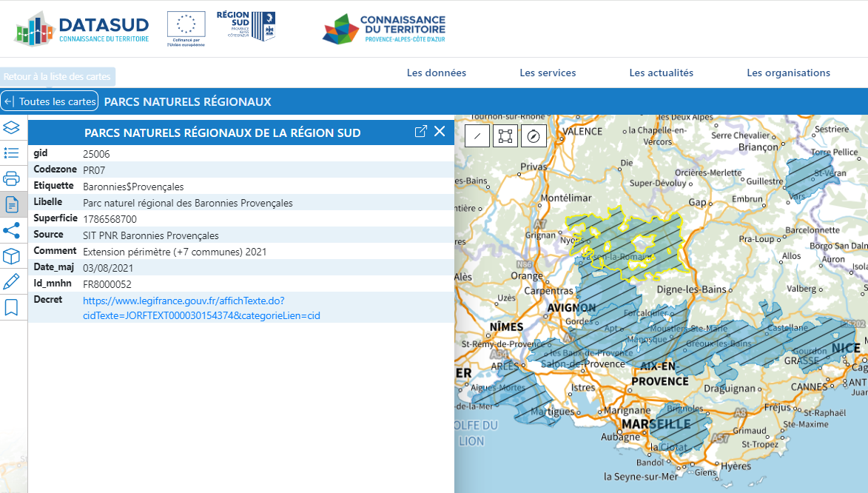Viewport: 868px width, 493px height.
Task: Open the bookmark icon in sidebar
Action: pyautogui.click(x=11, y=307)
